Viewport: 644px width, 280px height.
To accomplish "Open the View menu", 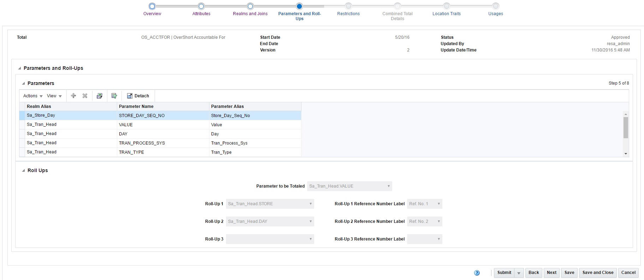I will click(54, 96).
